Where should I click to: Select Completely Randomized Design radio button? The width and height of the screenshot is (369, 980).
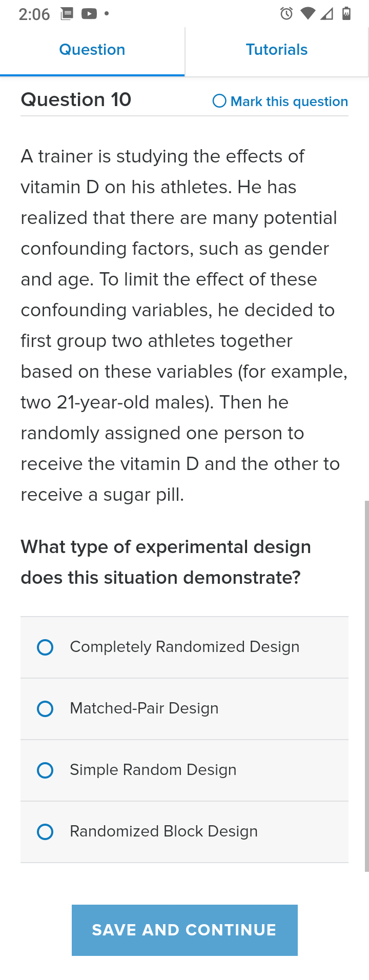(x=45, y=647)
